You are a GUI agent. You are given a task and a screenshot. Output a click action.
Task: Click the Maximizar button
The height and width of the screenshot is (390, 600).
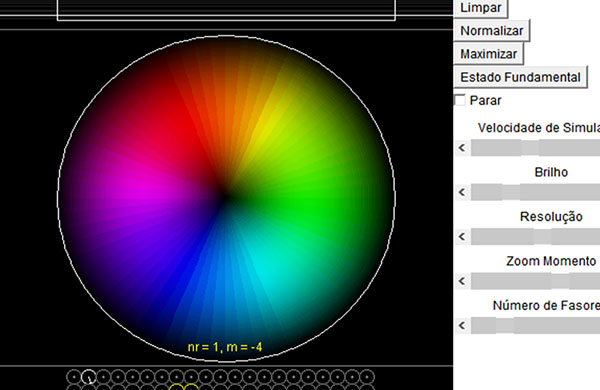(488, 54)
